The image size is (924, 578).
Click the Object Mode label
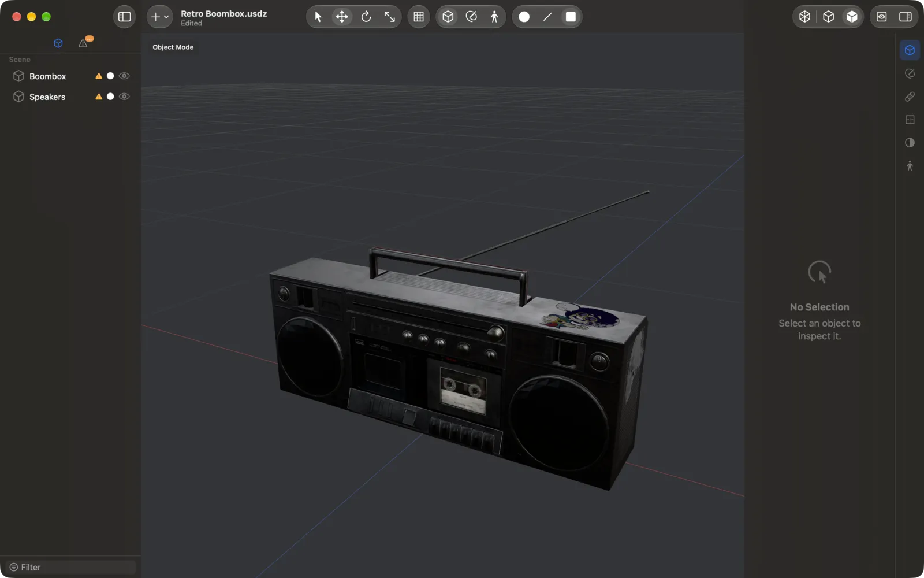(x=173, y=47)
